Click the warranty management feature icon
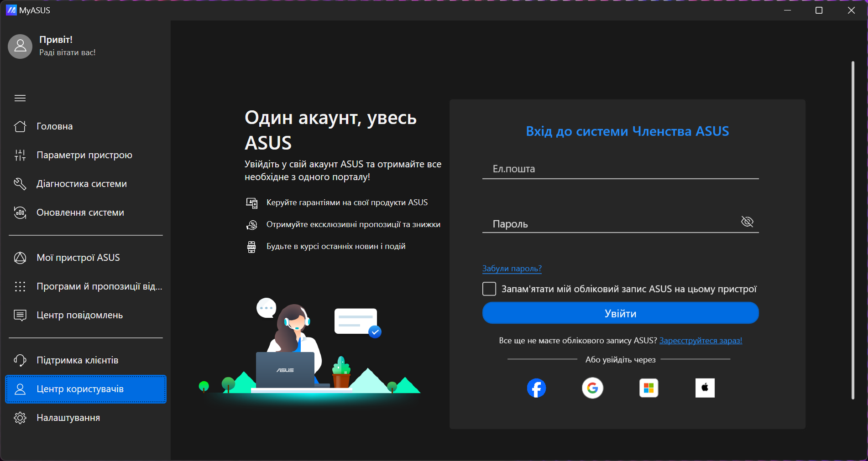Screen dimensions: 868x461 251,203
